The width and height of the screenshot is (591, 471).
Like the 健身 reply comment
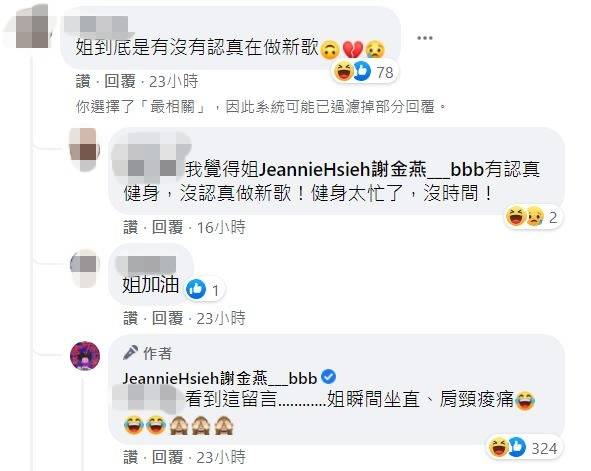130,227
